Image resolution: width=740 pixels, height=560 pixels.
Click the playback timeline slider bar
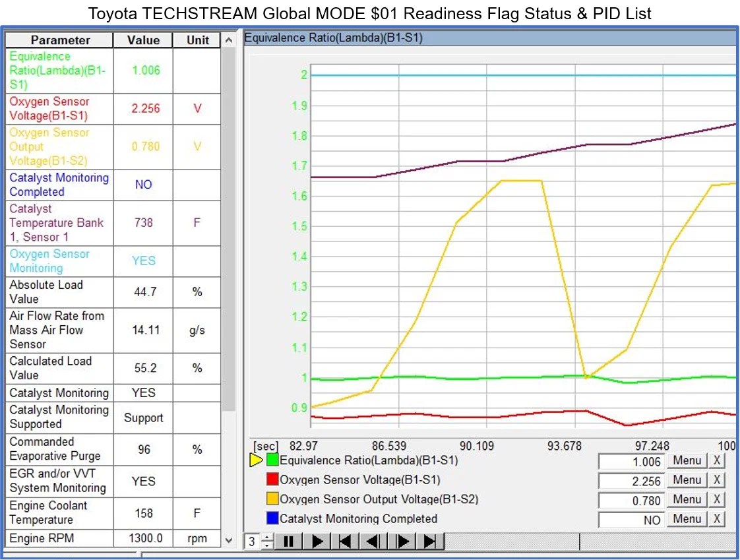(x=590, y=541)
